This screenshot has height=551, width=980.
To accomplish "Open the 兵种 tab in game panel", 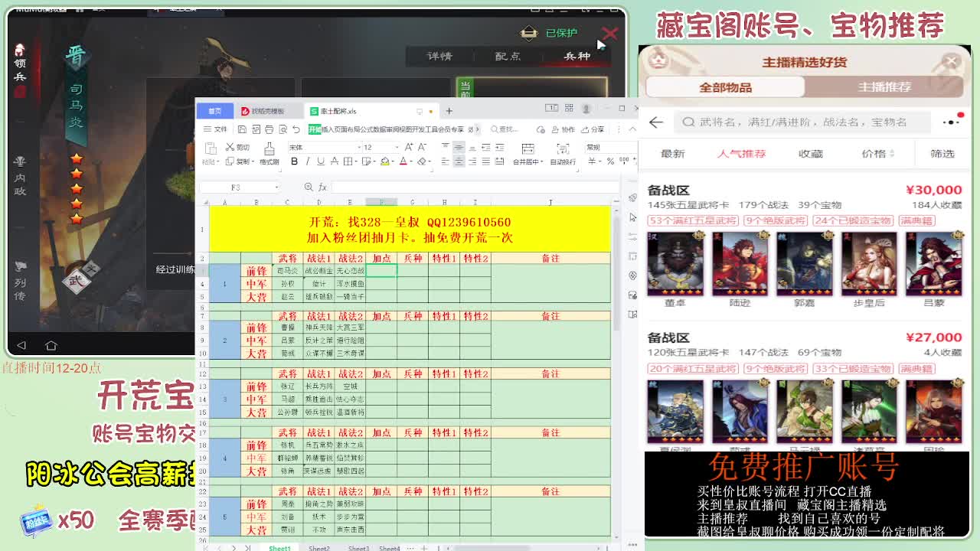I will coord(577,56).
